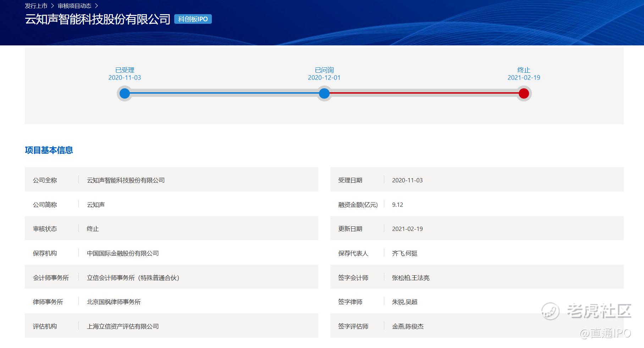Click the 签字律师 row label

[x=350, y=302]
